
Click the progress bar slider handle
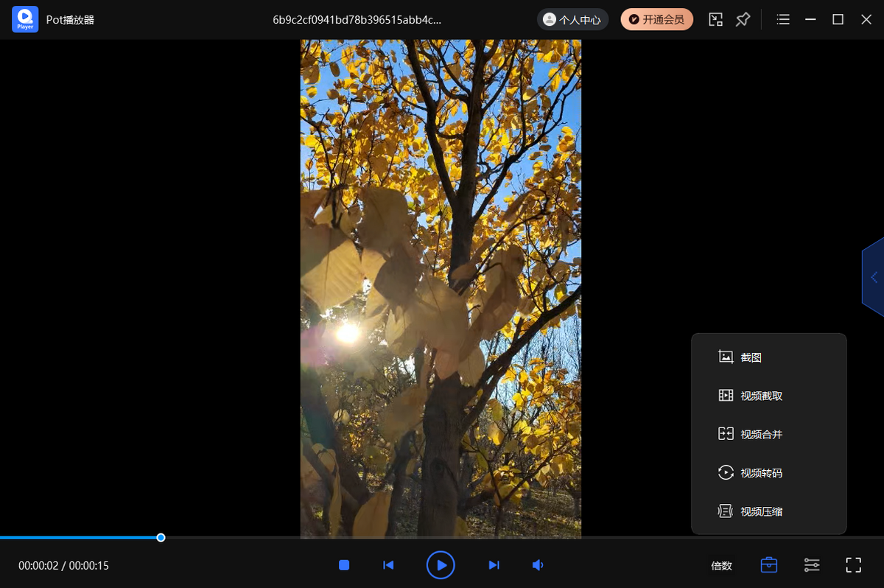[x=161, y=538]
